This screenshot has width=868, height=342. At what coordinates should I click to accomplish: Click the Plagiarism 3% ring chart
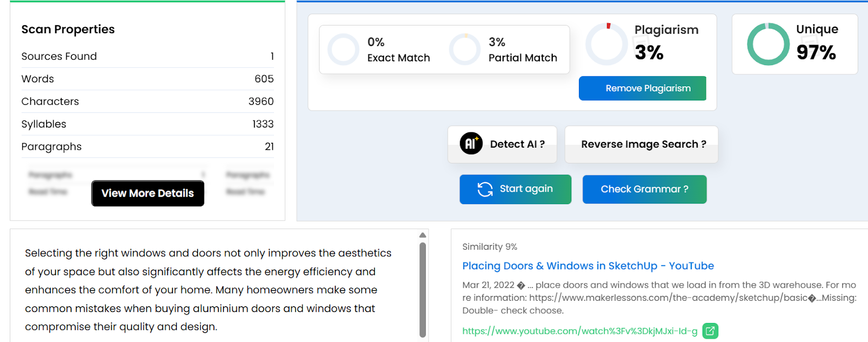coord(607,44)
